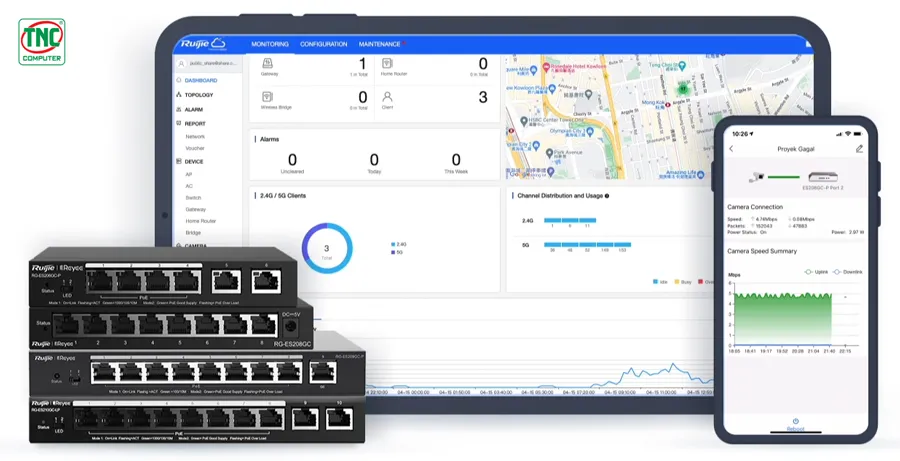
Task: Click the HSBC Center Tower One pin
Action: (x=523, y=121)
